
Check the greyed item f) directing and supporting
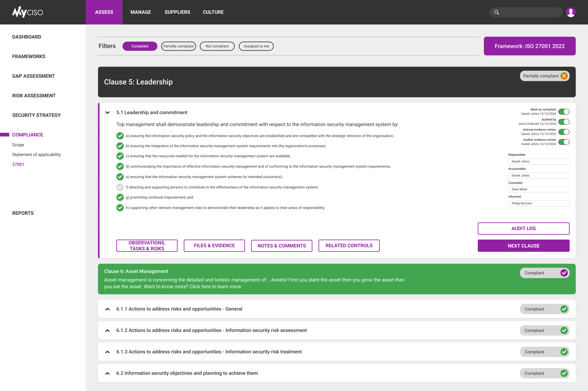(x=120, y=187)
